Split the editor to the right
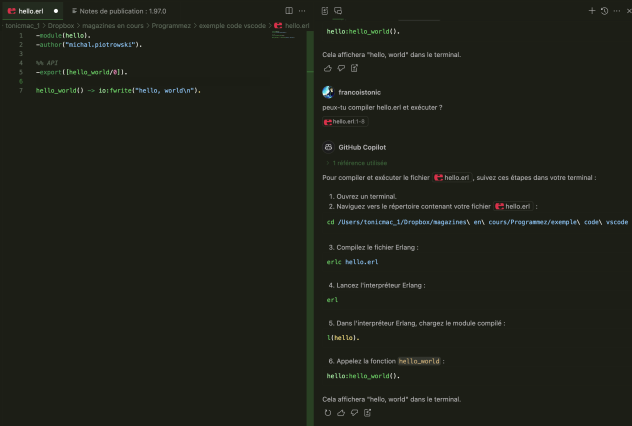632x426 pixels. (x=286, y=10)
